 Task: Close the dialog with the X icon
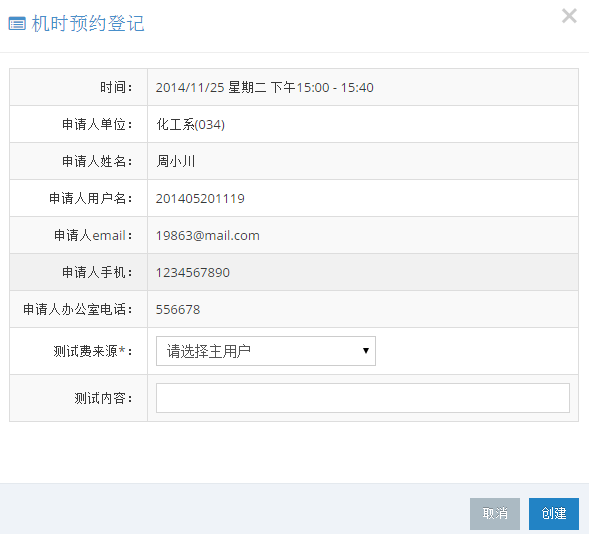click(569, 16)
